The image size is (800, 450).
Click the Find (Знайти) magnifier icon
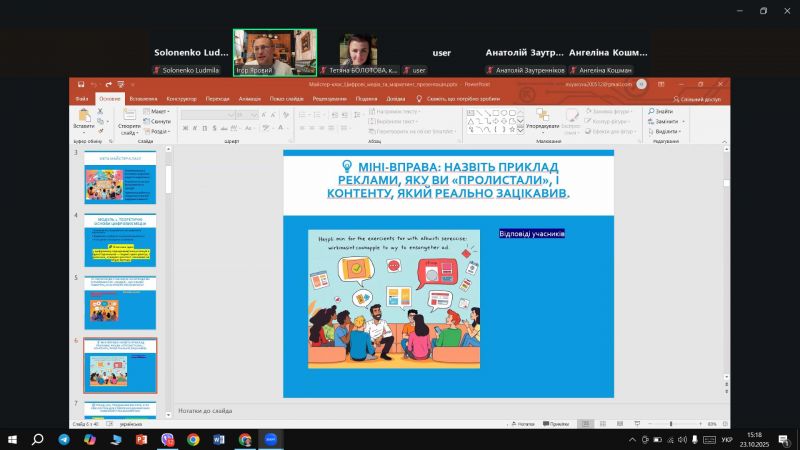651,111
